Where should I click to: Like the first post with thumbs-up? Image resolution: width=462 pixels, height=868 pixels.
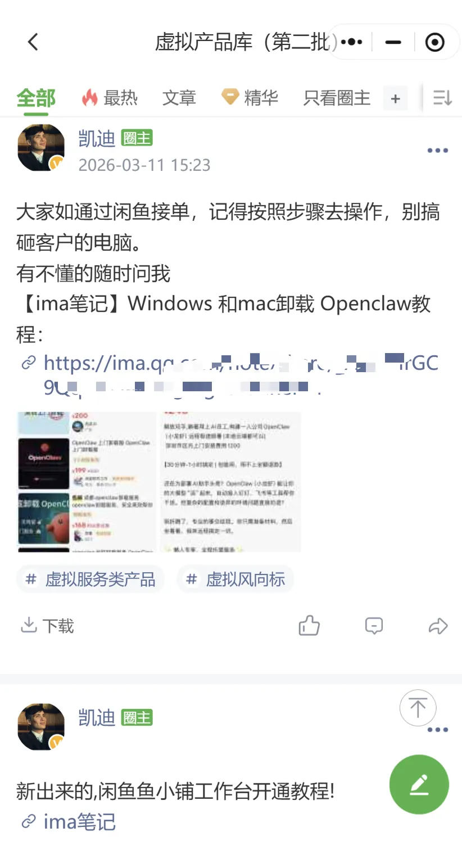tap(309, 625)
